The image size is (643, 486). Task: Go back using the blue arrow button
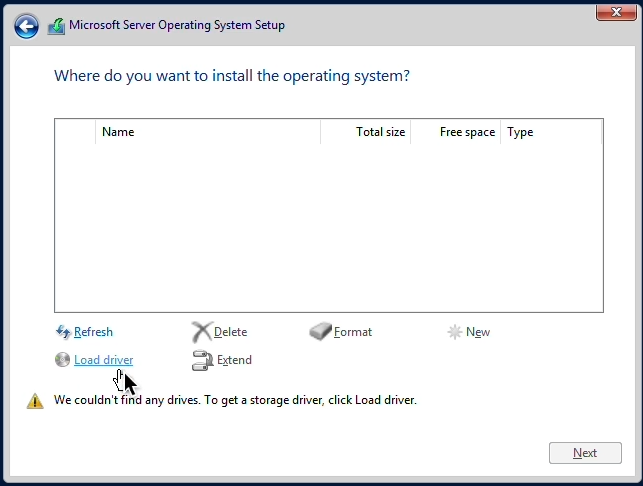pos(26,27)
